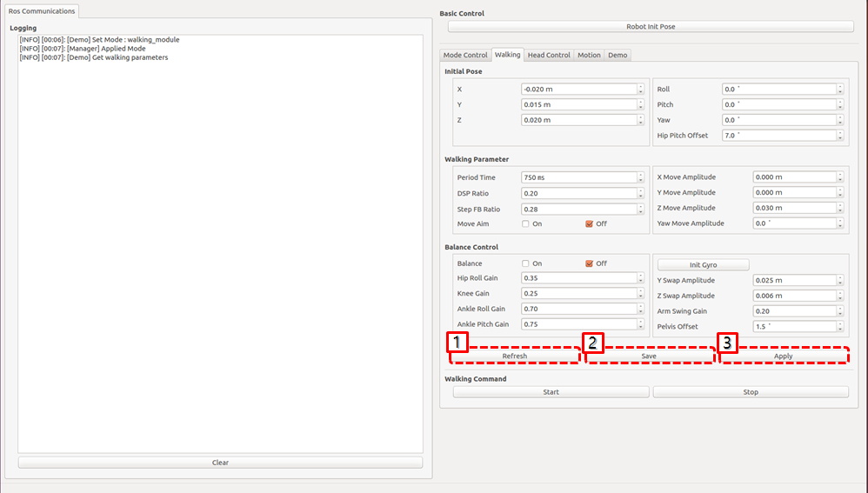
Task: Click the Ankle Roll Gain stepper
Action: (x=640, y=310)
